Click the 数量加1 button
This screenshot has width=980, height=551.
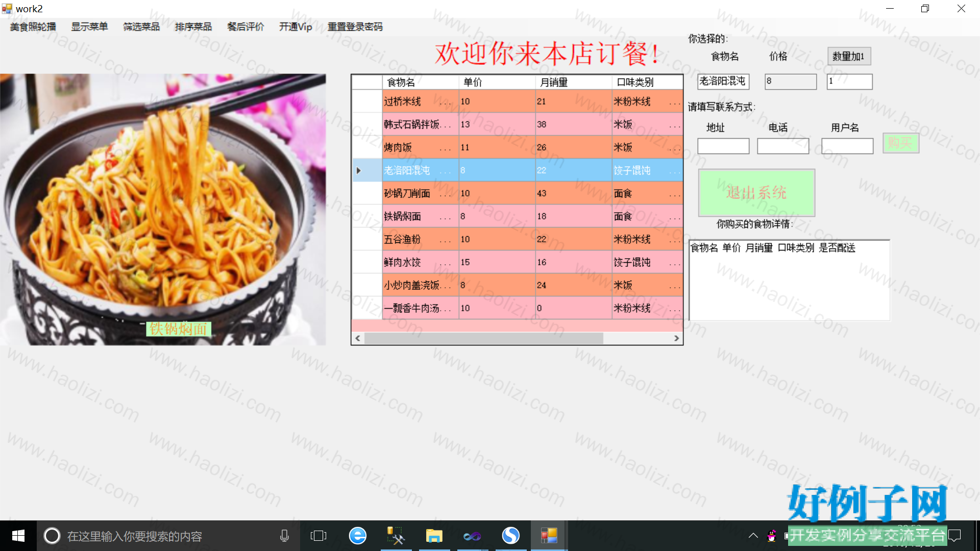coord(849,57)
